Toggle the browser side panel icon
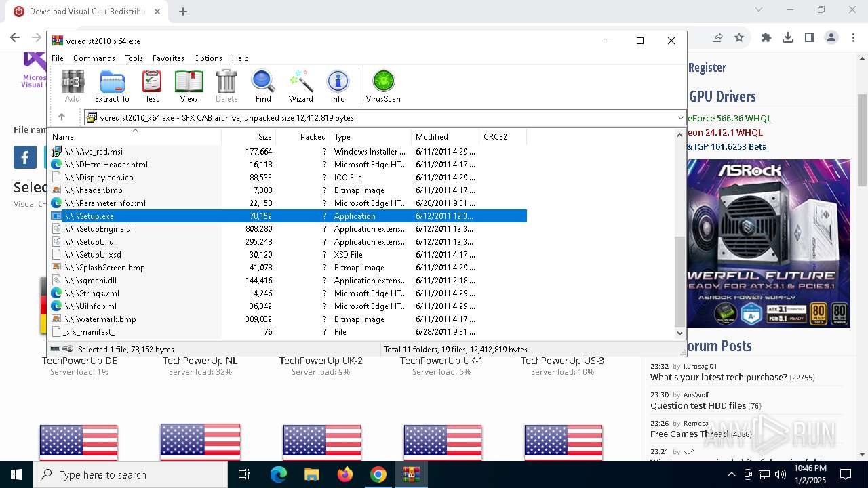This screenshot has height=488, width=868. [x=810, y=38]
